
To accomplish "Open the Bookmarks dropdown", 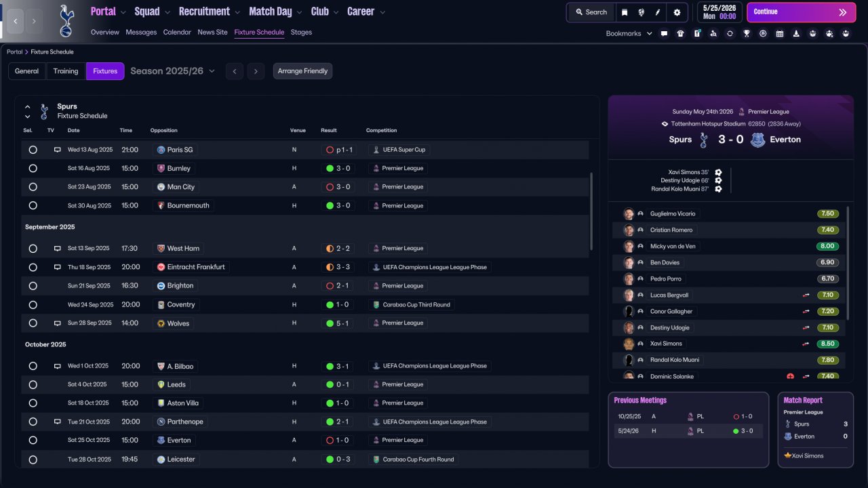I will coord(629,33).
